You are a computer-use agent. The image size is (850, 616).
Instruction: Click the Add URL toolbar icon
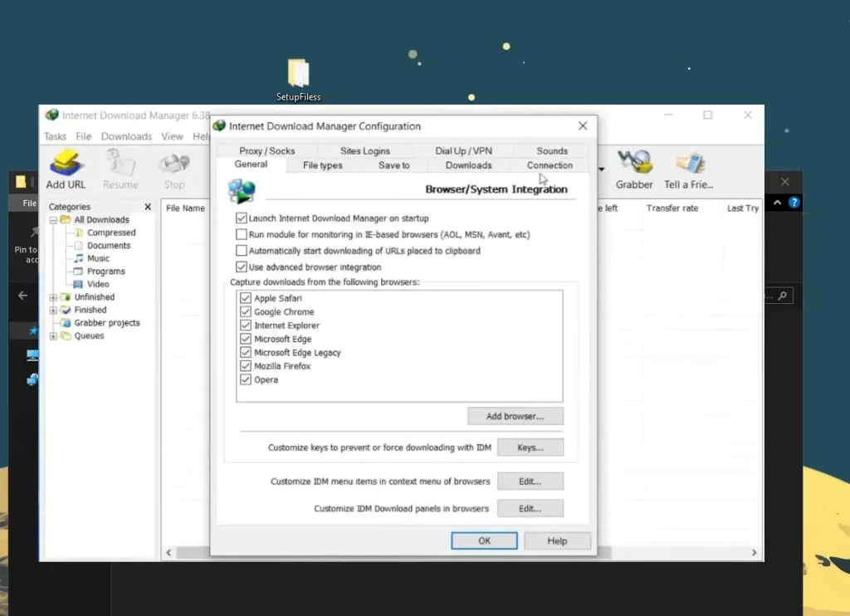point(66,163)
